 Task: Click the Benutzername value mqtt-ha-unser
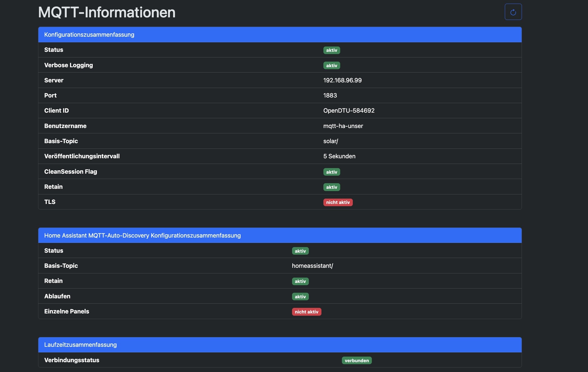pyautogui.click(x=343, y=126)
